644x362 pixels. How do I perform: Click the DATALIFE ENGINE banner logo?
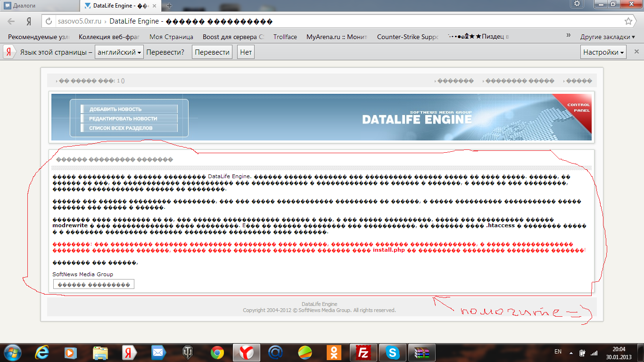click(x=417, y=118)
